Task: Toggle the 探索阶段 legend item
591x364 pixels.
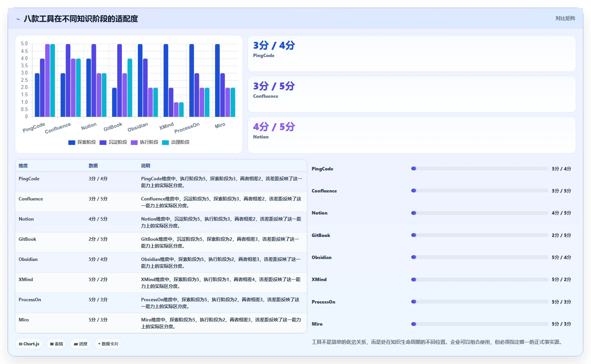Action: (x=82, y=142)
